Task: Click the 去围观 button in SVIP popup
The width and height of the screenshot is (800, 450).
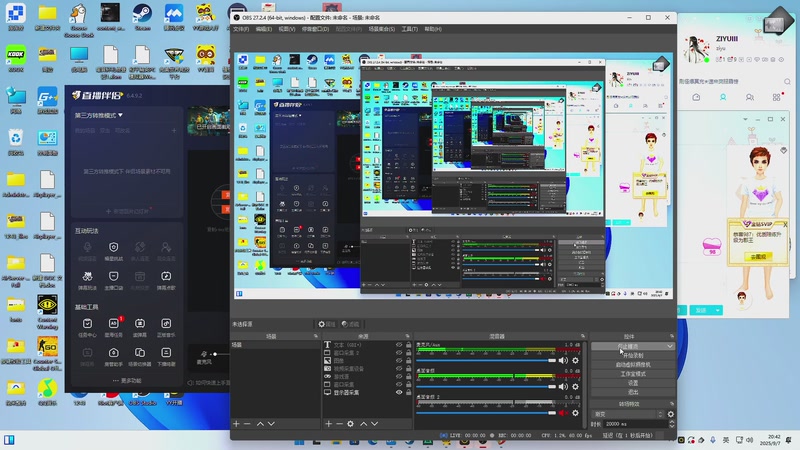Action: point(758,257)
